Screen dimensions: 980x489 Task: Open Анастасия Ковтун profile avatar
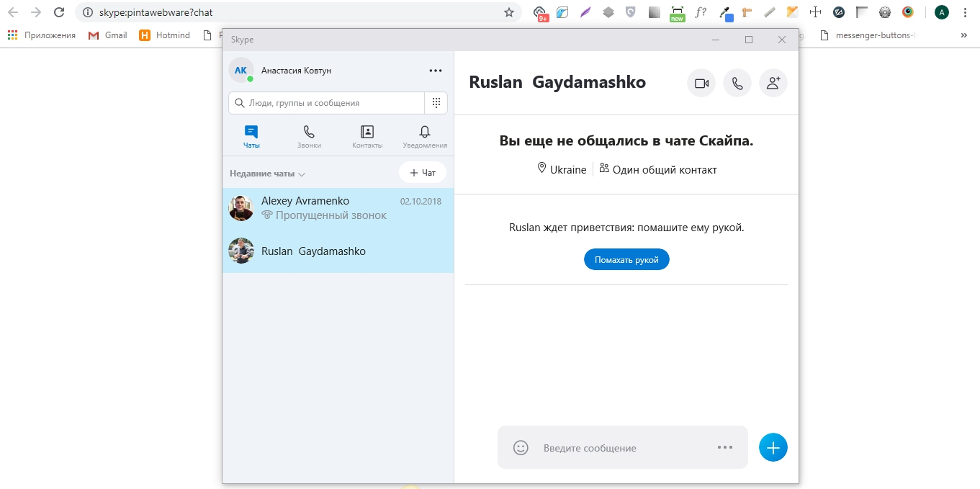241,71
